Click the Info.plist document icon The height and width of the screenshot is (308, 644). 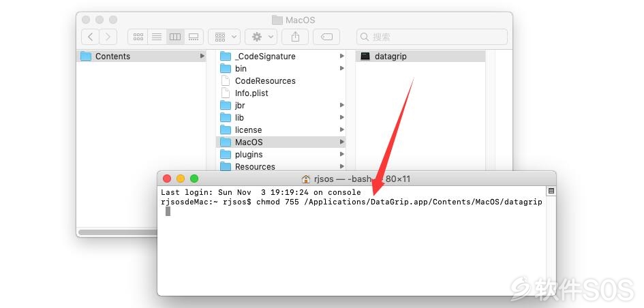pos(225,93)
